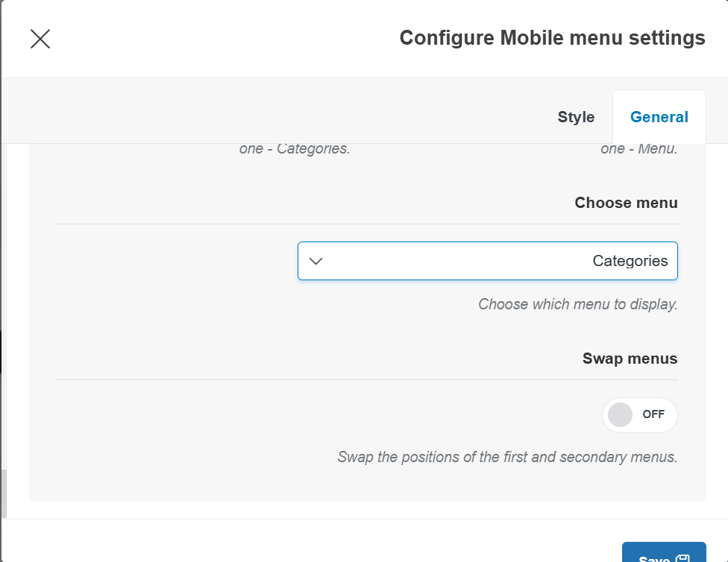Enable the Swap menus toggle
The height and width of the screenshot is (562, 728).
coord(639,415)
